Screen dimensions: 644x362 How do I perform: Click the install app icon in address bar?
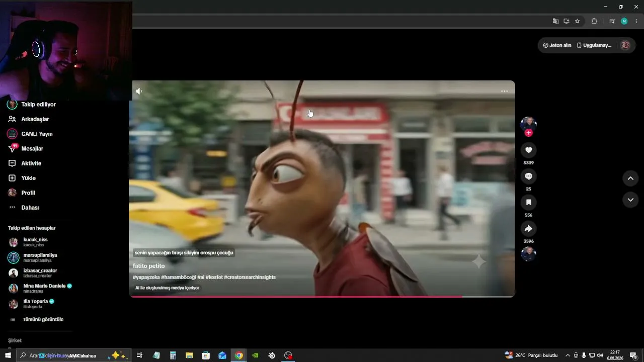[x=566, y=21]
